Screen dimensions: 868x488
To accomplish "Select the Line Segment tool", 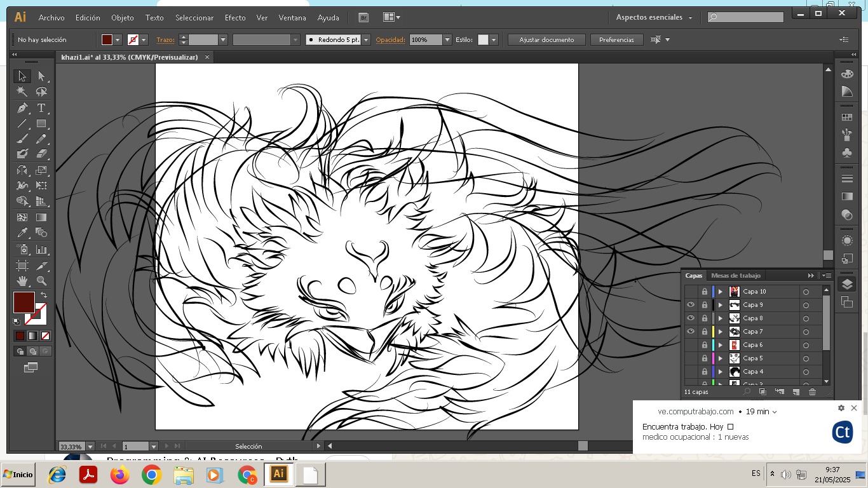I will (x=22, y=124).
